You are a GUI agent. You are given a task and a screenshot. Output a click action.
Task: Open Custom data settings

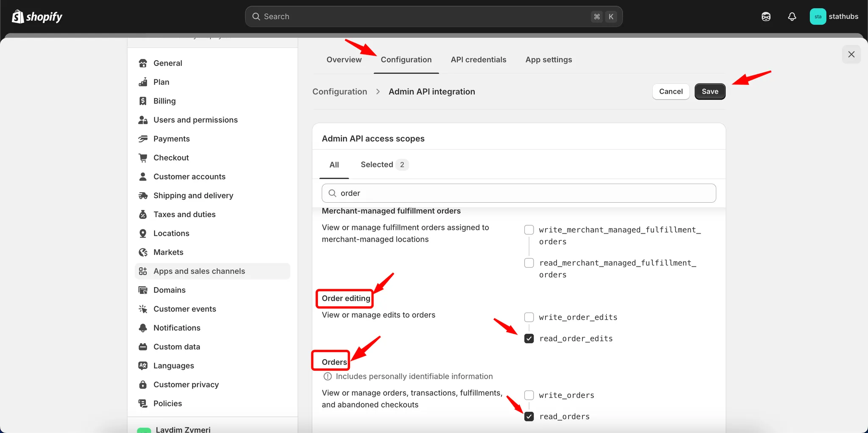(212, 347)
